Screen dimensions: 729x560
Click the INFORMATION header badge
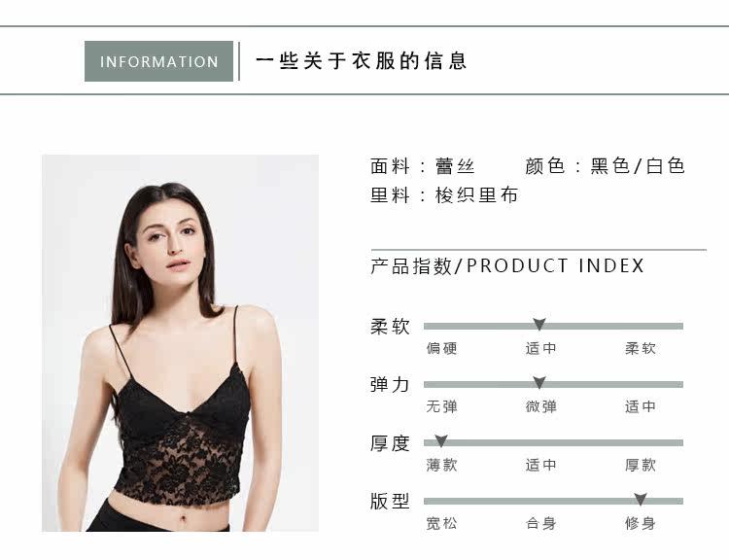158,61
